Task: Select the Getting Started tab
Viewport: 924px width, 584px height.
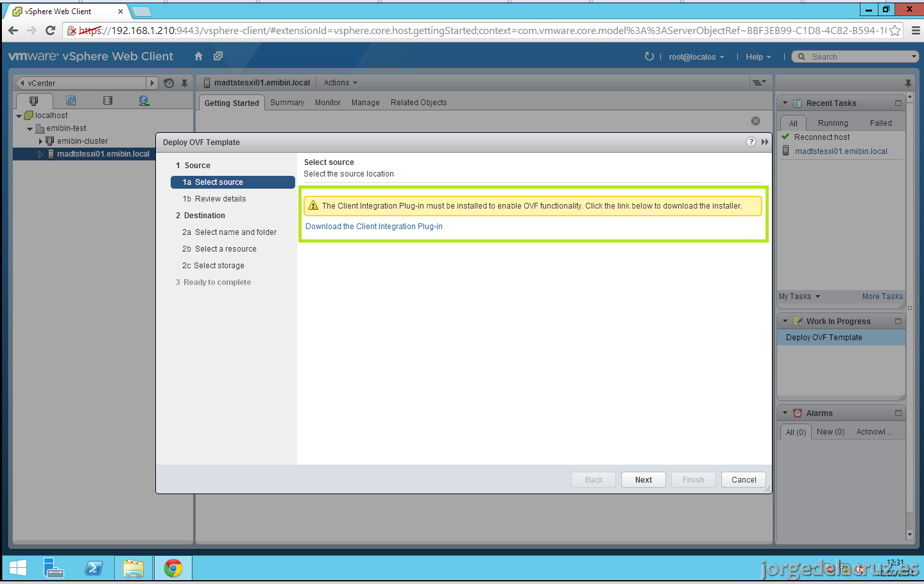Action: pos(232,103)
